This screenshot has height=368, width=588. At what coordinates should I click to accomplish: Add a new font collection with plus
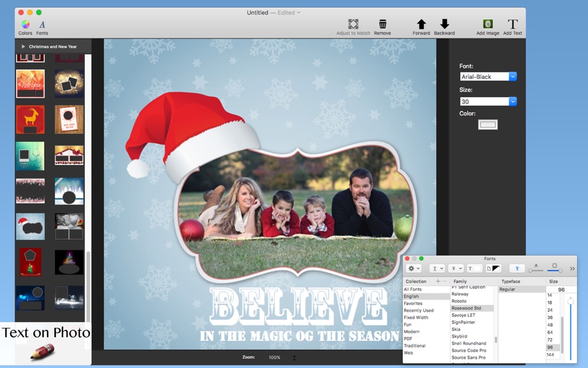click(438, 281)
